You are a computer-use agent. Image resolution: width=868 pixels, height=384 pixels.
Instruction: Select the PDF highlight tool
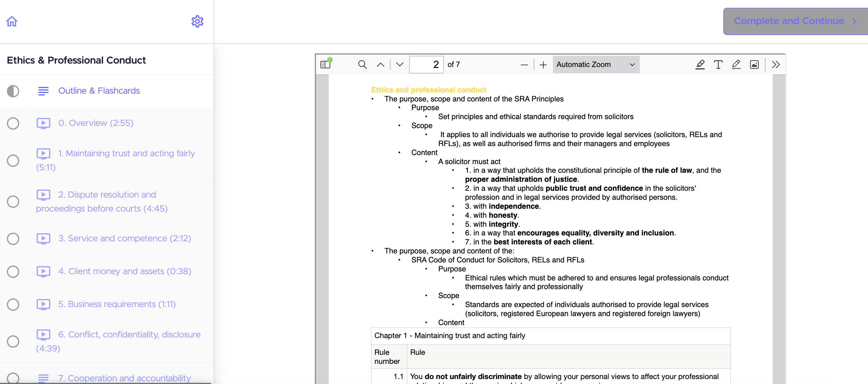pos(700,64)
